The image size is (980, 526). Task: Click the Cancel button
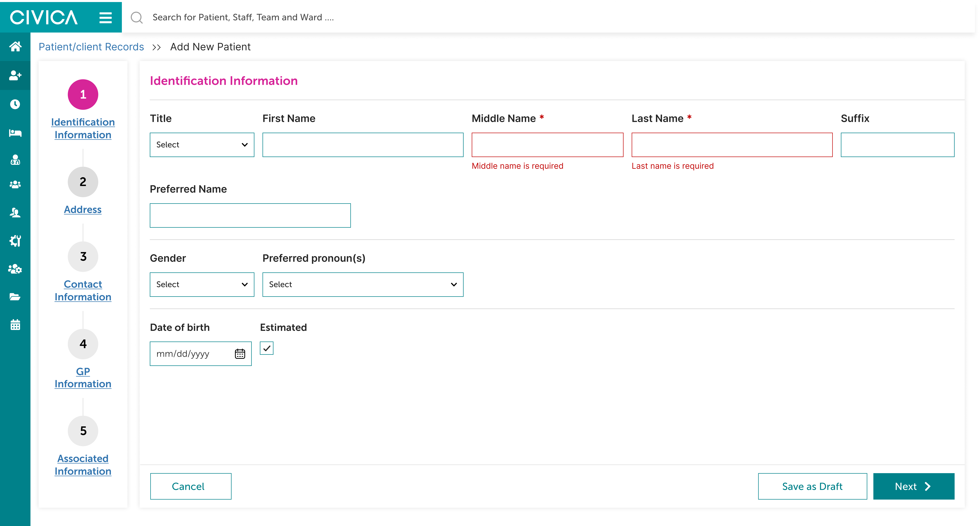pyautogui.click(x=191, y=486)
